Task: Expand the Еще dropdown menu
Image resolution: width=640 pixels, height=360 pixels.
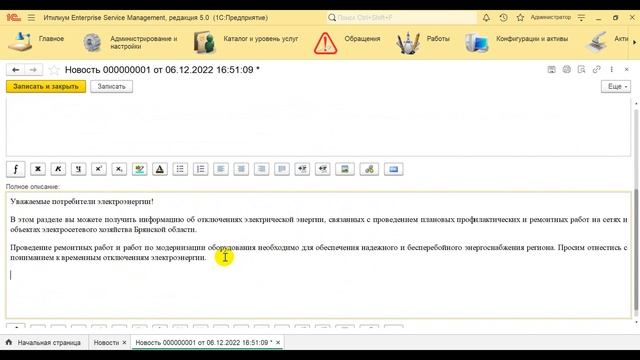Action: [x=616, y=87]
